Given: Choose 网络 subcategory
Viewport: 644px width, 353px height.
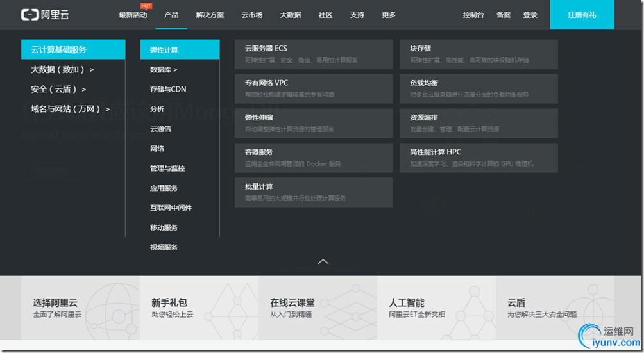Looking at the screenshot, I should tap(157, 149).
